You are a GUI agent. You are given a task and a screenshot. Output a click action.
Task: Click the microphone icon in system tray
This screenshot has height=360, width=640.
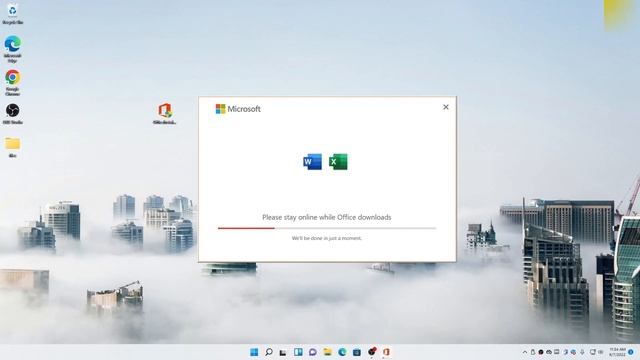tap(582, 352)
